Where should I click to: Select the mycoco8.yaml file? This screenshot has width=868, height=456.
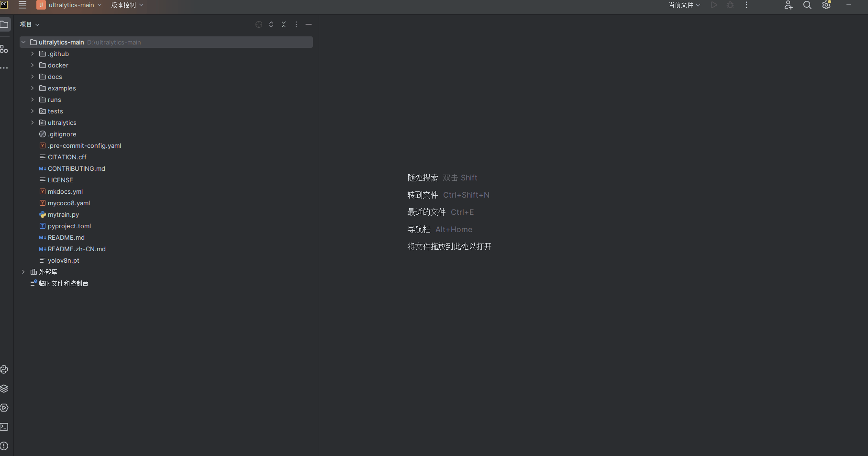click(69, 203)
